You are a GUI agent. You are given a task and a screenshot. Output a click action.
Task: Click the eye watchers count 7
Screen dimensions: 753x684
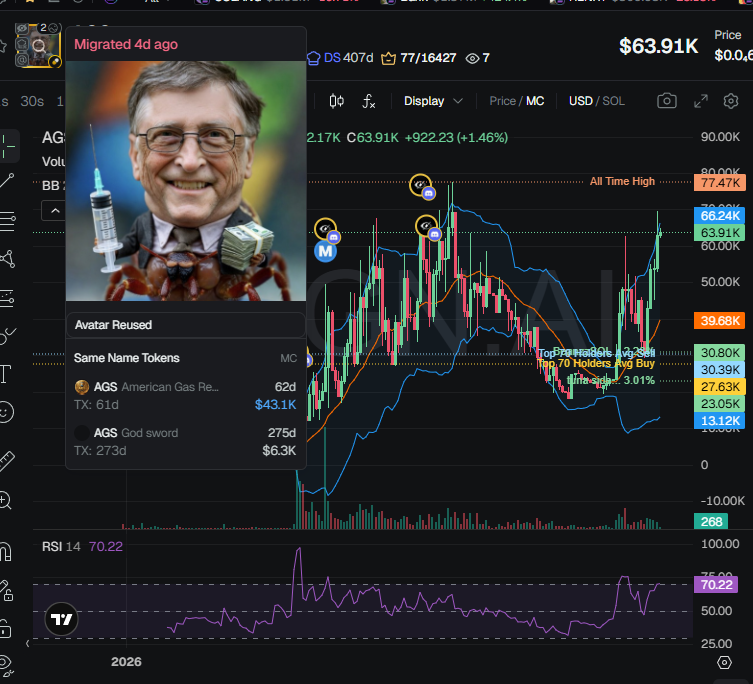(x=477, y=58)
